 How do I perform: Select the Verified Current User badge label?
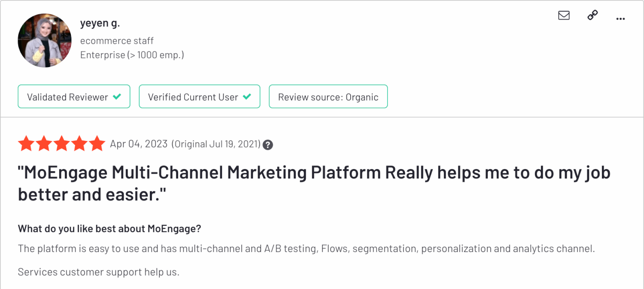tap(193, 97)
